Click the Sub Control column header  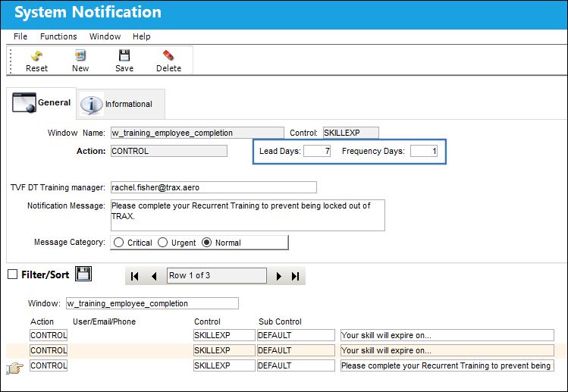tap(280, 321)
